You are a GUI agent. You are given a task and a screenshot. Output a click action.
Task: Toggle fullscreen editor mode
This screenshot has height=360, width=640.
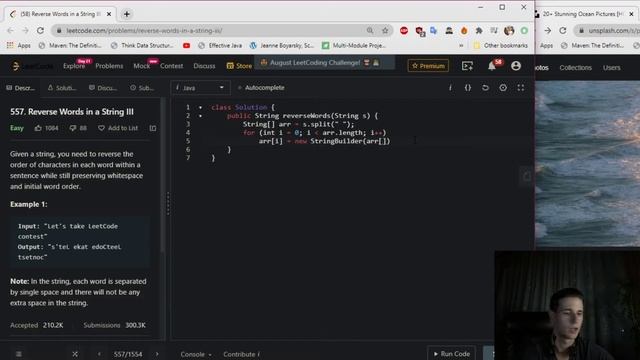pos(521,88)
